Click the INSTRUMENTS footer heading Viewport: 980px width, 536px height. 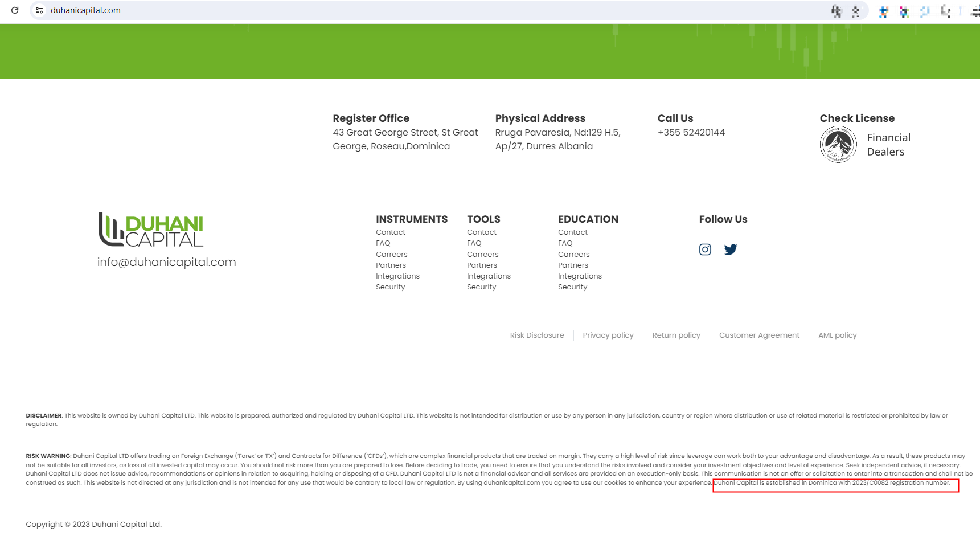tap(412, 219)
